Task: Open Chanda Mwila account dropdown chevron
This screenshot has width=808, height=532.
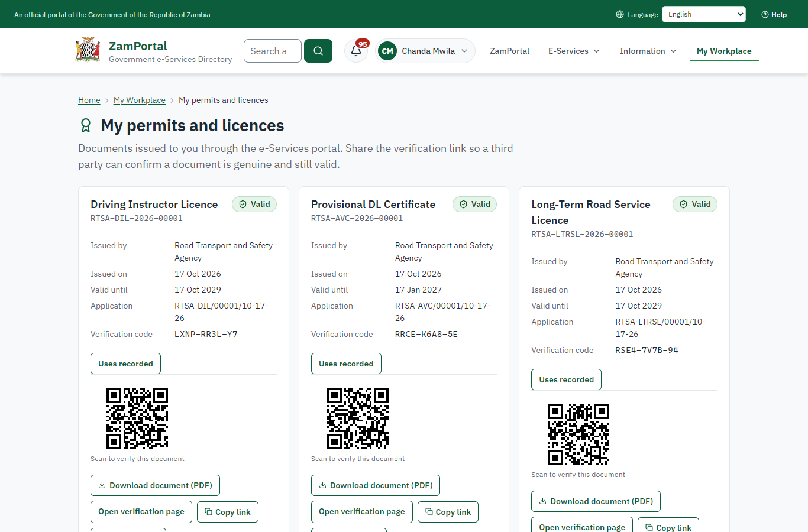Action: point(464,51)
